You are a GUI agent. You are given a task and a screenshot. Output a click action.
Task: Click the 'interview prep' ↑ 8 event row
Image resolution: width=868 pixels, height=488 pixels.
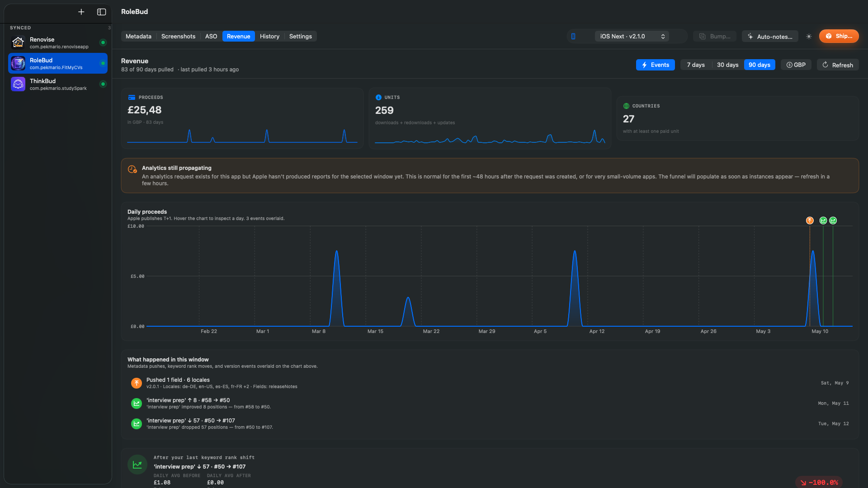[490, 404]
